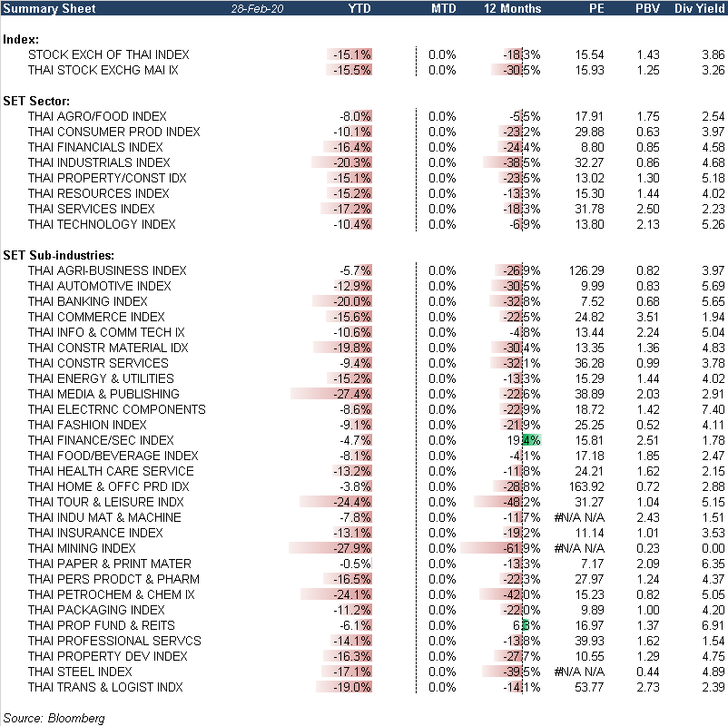Click the 28-Feb-20 date header
This screenshot has height=726, width=728.
click(257, 9)
